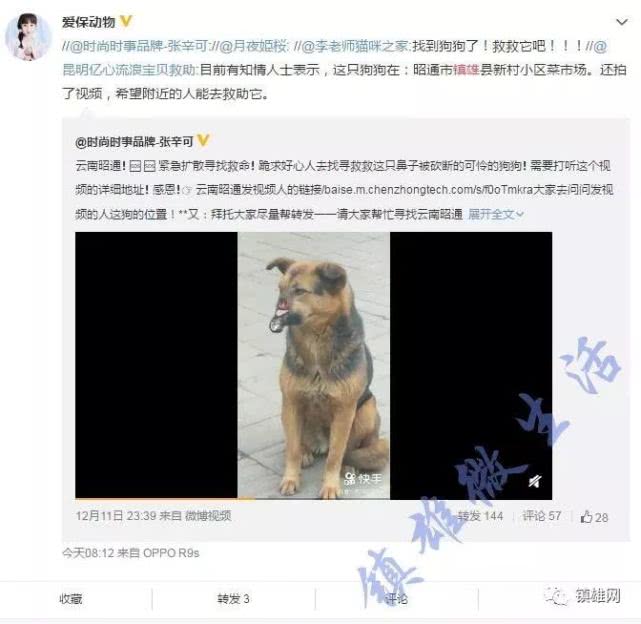Like the original post with the thumbs-up icon

594,517
